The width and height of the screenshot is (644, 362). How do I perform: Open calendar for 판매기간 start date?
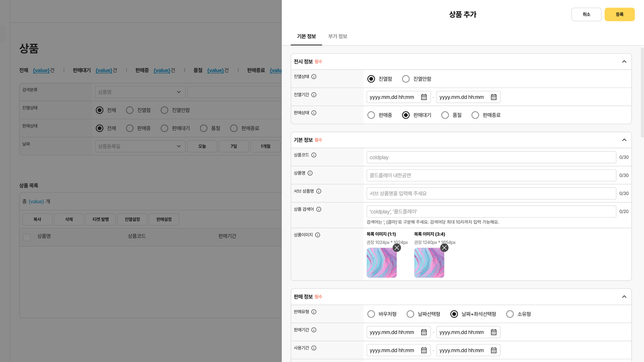coord(424,332)
